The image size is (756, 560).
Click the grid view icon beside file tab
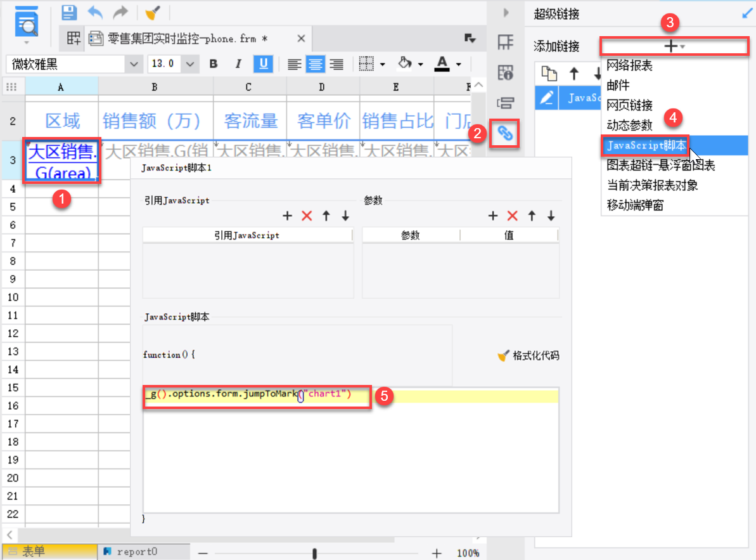(x=74, y=38)
